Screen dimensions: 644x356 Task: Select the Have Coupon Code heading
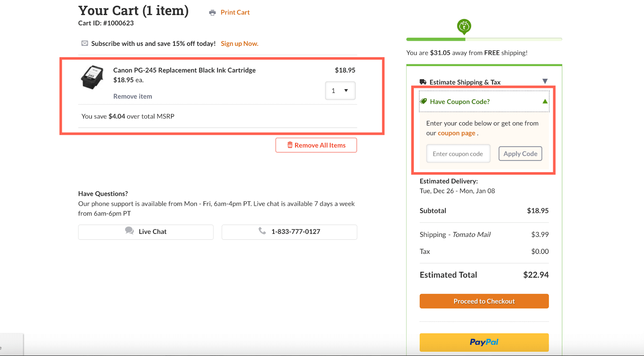[460, 101]
